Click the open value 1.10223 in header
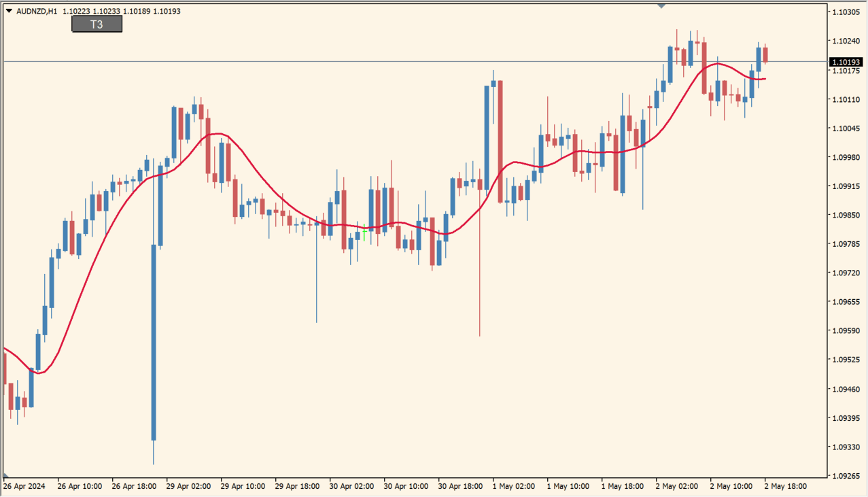This screenshot has height=497, width=868. [75, 11]
